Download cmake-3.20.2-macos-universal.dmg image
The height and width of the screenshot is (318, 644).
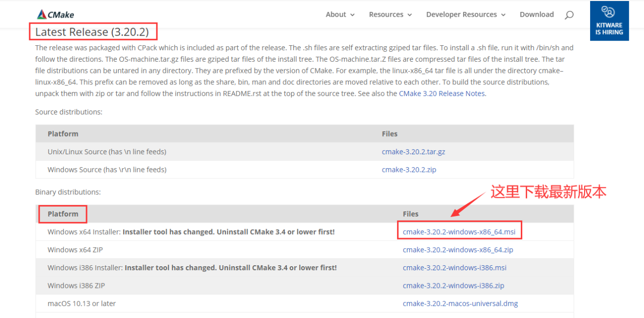460,303
